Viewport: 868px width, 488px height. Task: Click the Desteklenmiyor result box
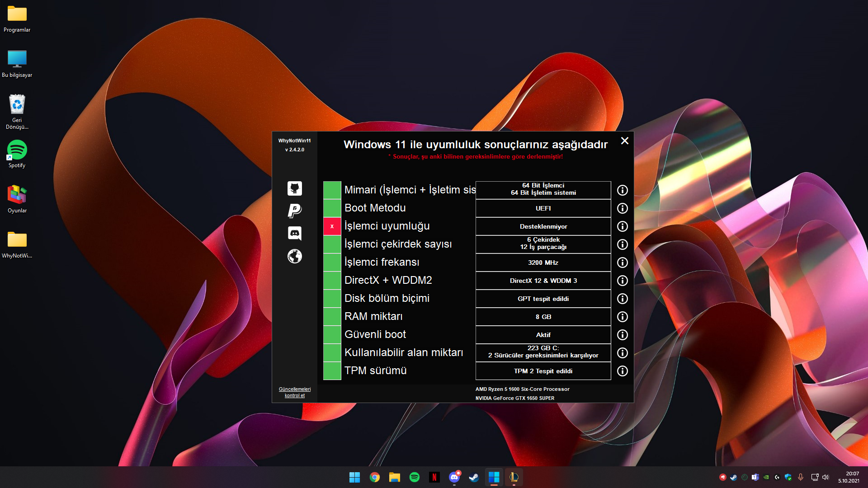coord(543,226)
